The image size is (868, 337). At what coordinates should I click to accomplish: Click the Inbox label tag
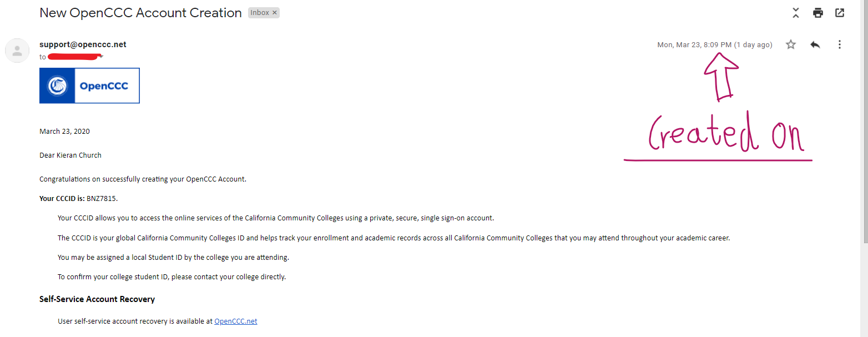260,13
